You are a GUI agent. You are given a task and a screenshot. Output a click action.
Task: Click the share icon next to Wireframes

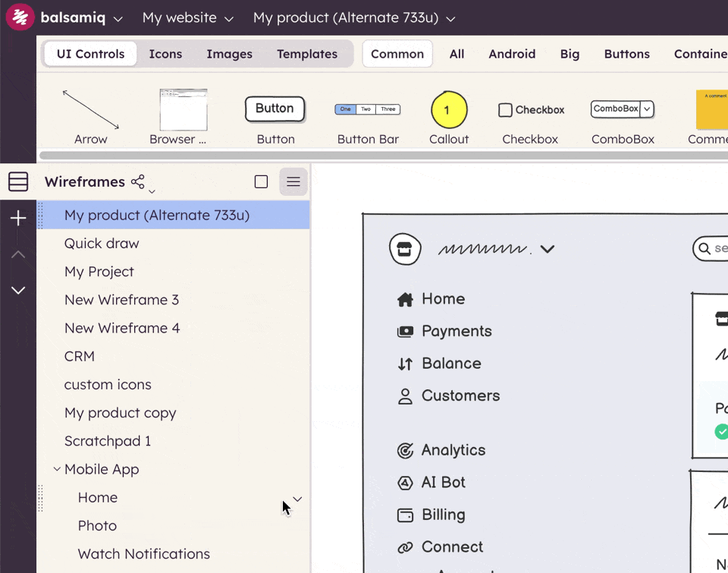[138, 181]
